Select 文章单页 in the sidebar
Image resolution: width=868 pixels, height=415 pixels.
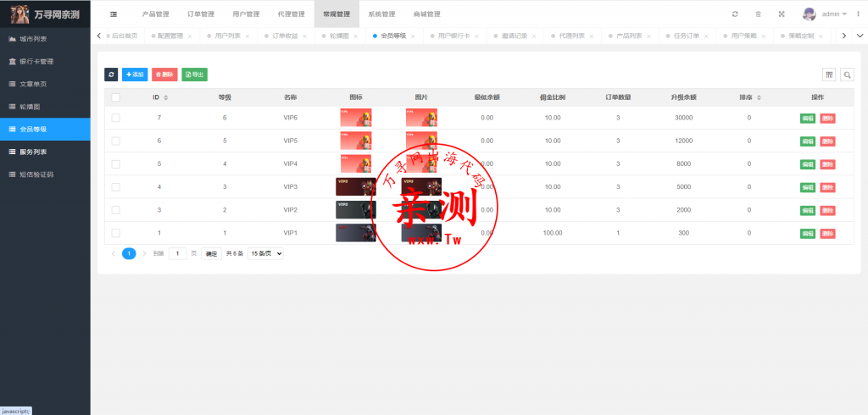(45, 84)
